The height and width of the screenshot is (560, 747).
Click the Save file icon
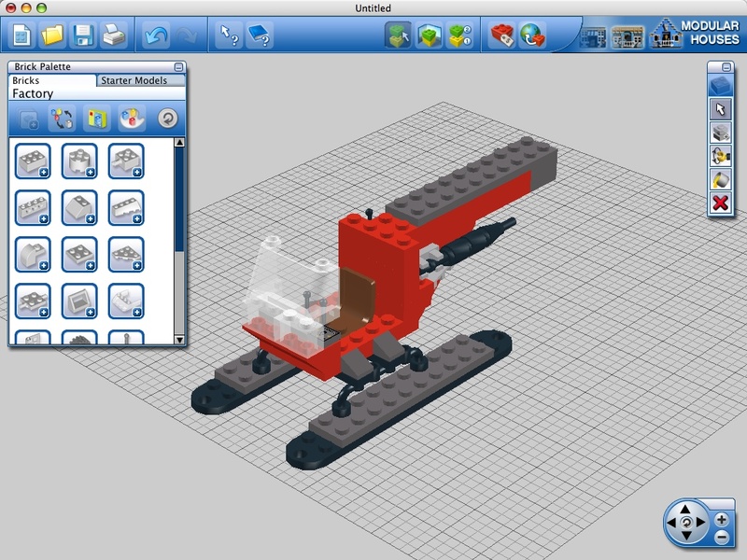point(83,35)
